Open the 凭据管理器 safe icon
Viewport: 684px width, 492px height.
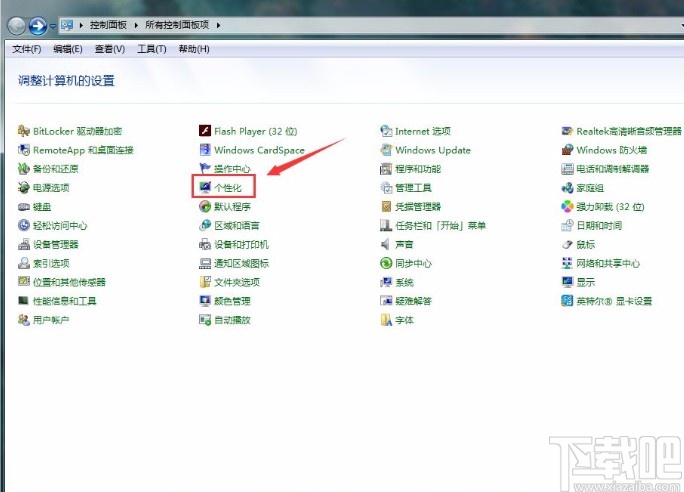(x=386, y=207)
